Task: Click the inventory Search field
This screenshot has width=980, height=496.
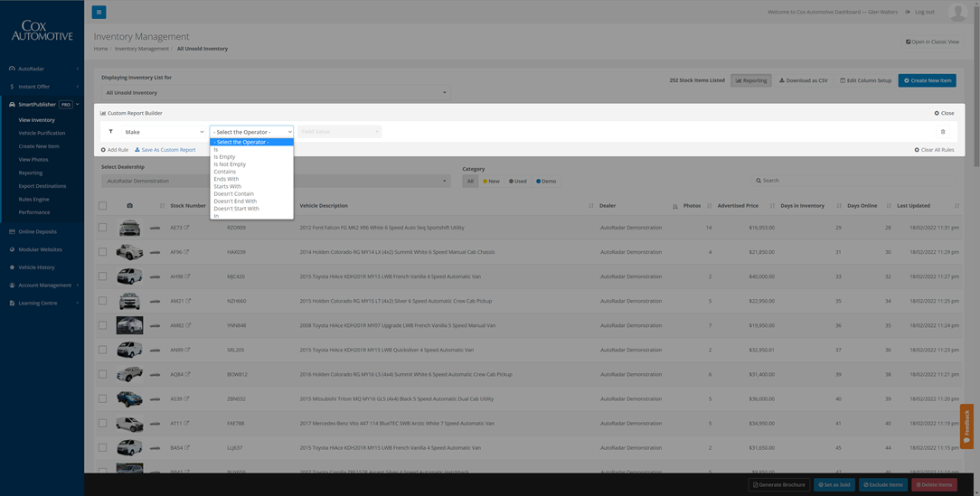Action: click(854, 181)
